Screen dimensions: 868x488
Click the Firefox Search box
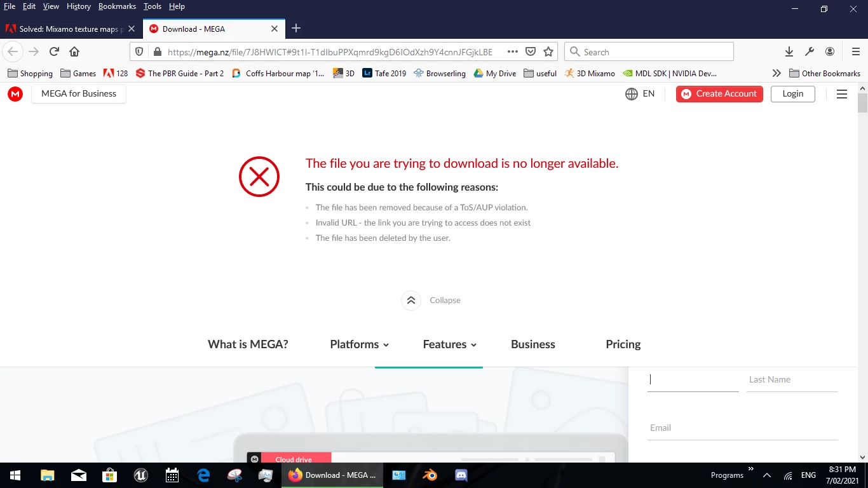[x=649, y=51]
